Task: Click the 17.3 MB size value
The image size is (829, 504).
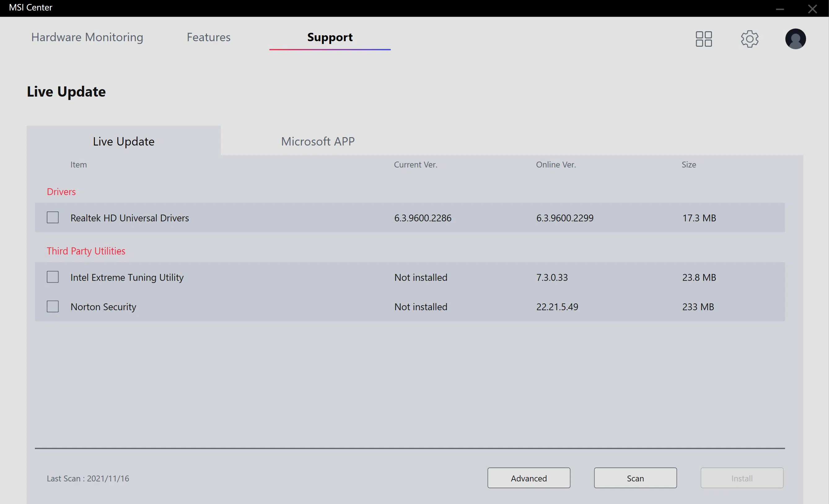Action: pyautogui.click(x=699, y=218)
